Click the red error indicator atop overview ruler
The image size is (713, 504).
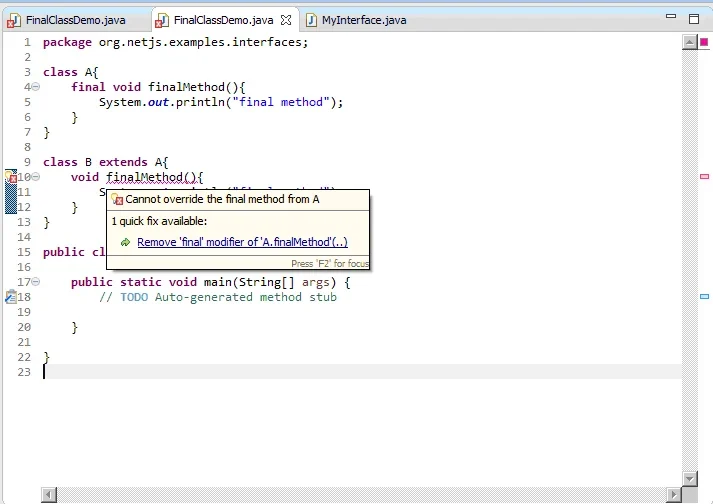click(704, 42)
